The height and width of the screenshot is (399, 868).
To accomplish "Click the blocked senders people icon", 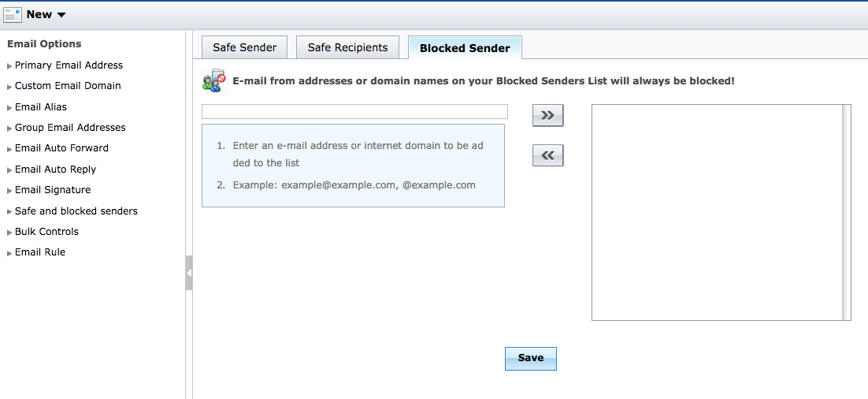I will (213, 82).
